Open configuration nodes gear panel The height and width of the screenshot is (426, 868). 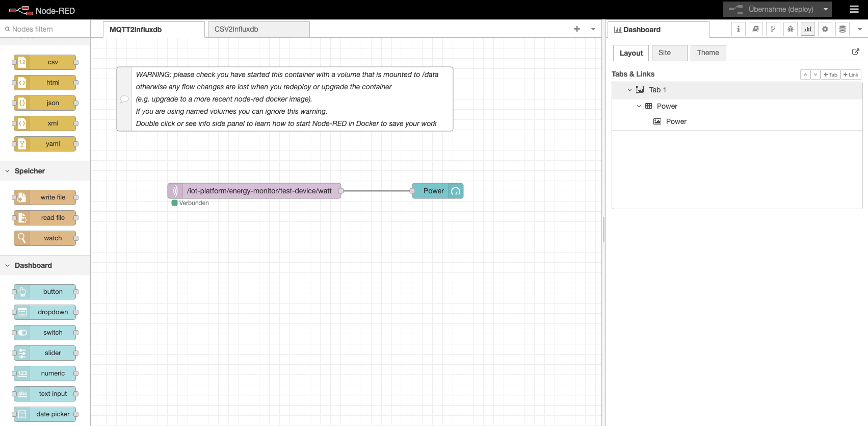click(x=825, y=29)
